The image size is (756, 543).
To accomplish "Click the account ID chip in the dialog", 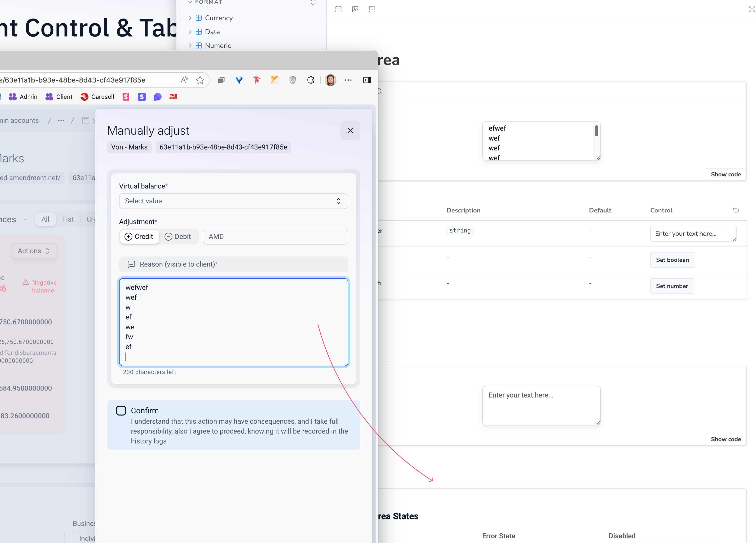I will click(x=223, y=147).
